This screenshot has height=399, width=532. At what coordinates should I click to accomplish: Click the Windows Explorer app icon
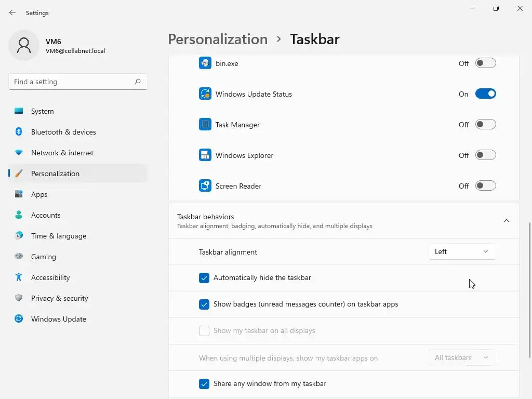click(x=205, y=155)
